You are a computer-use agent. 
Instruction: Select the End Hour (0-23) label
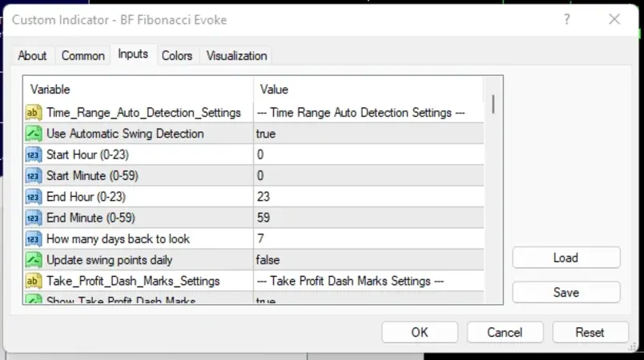tap(86, 198)
